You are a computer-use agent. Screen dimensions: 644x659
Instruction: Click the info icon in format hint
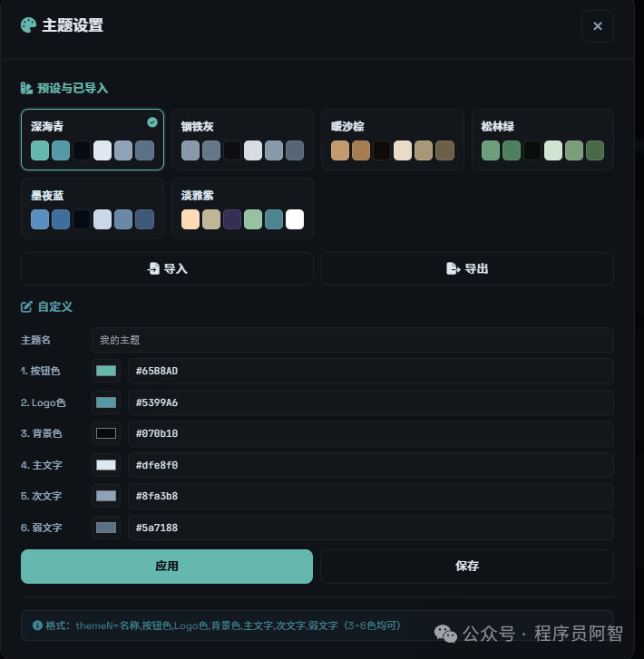(37, 625)
